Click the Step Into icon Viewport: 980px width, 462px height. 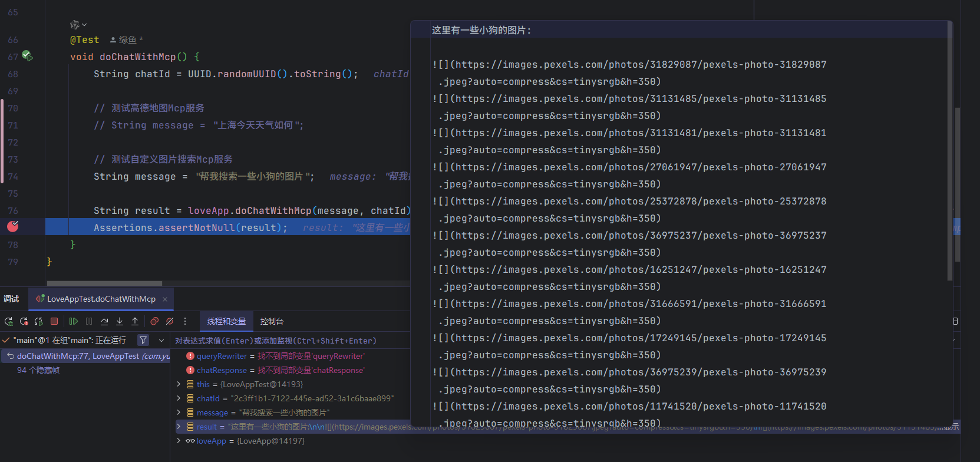pyautogui.click(x=120, y=321)
